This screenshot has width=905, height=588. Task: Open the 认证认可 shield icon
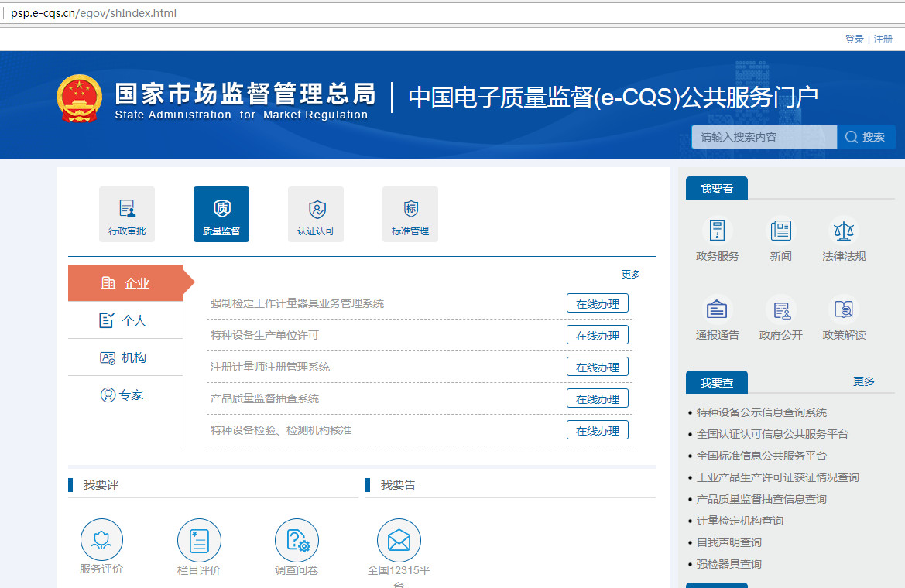coord(316,214)
